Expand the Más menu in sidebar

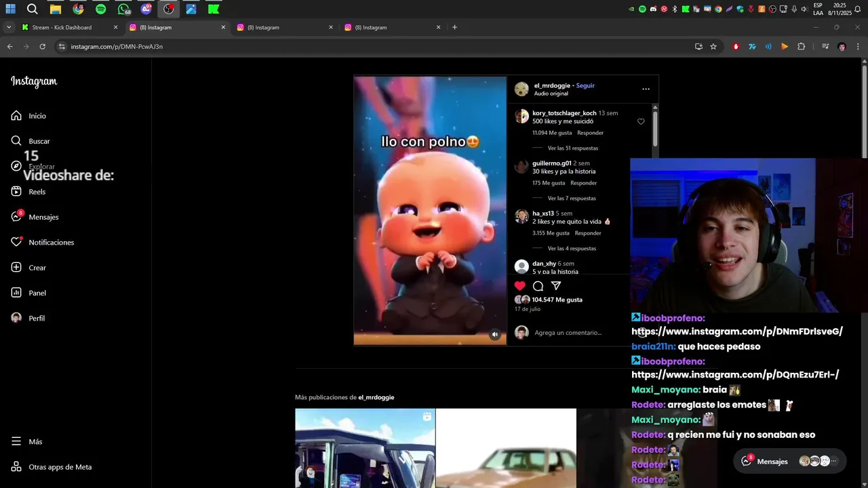[27, 441]
